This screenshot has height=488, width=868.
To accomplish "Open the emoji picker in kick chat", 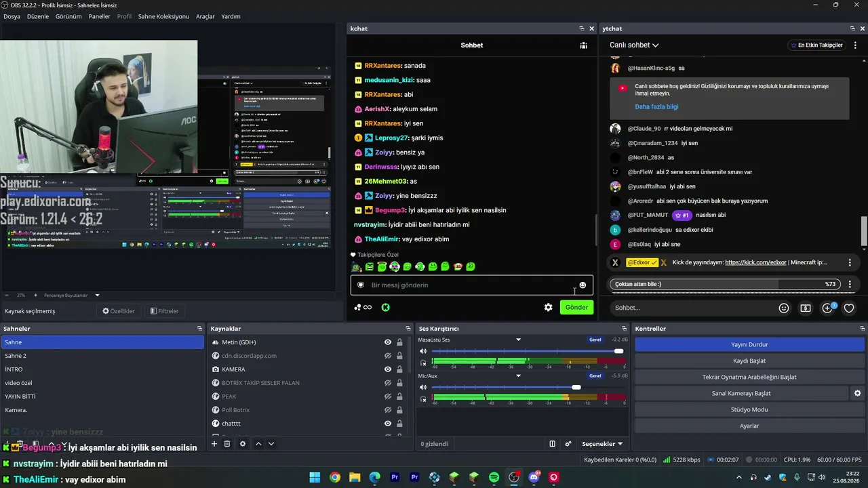I will point(583,285).
